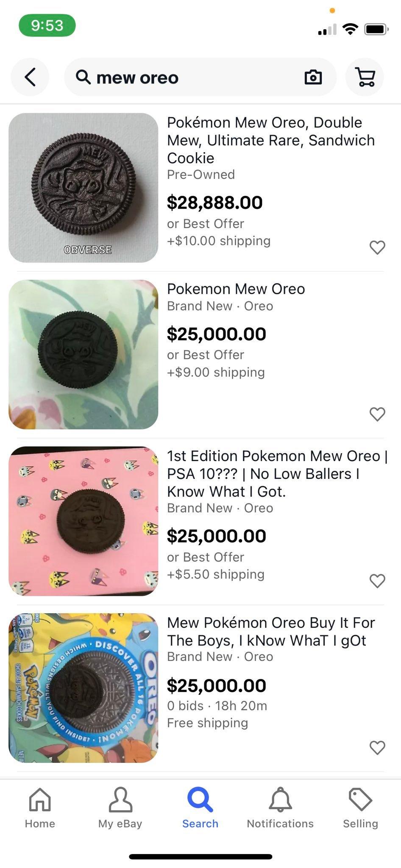Viewport: 401px width, 868px height.
Task: Open the shopping cart
Action: (365, 77)
